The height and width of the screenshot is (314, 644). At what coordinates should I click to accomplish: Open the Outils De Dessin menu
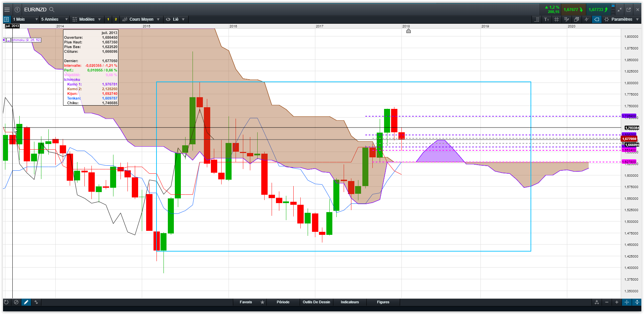tap(316, 302)
